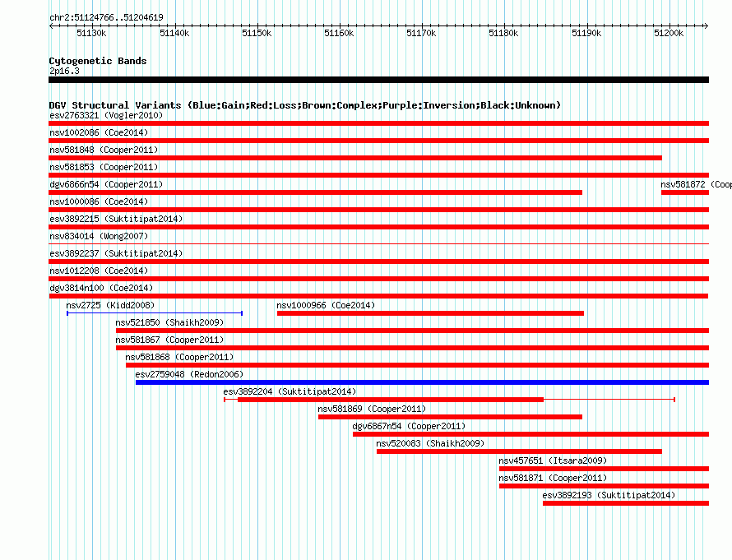
Task: Click the black 2p16.3 cytogenetic band
Action: coord(378,80)
